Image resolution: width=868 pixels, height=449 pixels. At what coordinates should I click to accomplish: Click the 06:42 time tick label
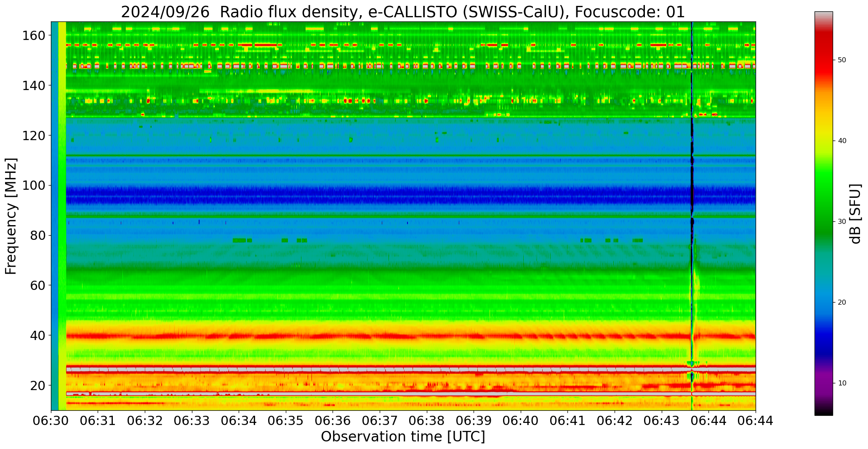(615, 420)
